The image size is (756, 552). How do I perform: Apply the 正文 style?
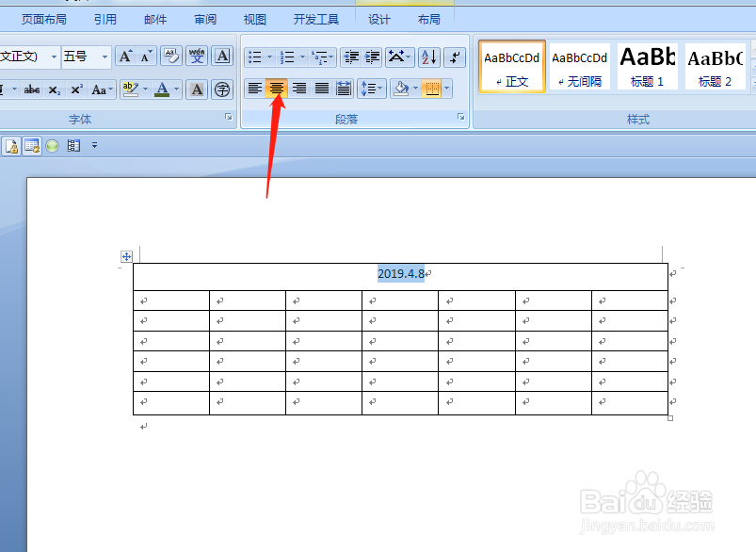[511, 66]
